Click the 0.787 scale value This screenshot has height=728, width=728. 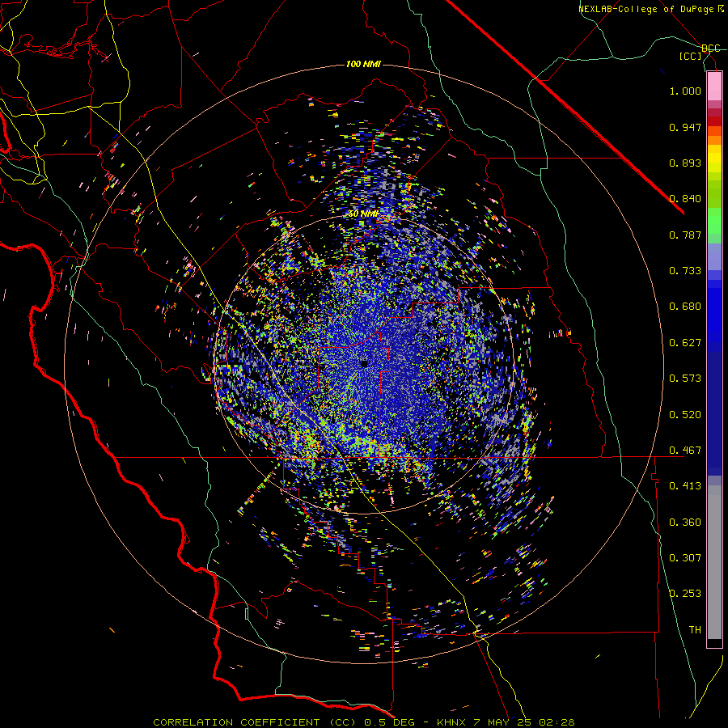[x=685, y=235]
